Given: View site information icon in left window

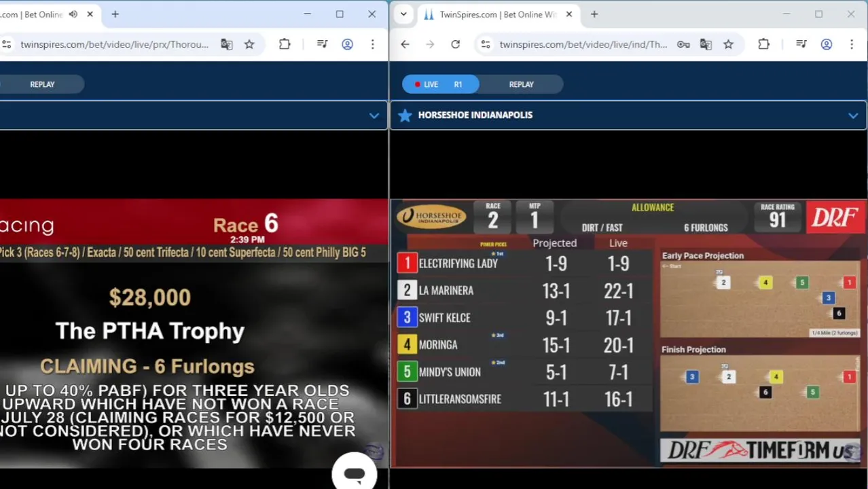Looking at the screenshot, I should (7, 45).
